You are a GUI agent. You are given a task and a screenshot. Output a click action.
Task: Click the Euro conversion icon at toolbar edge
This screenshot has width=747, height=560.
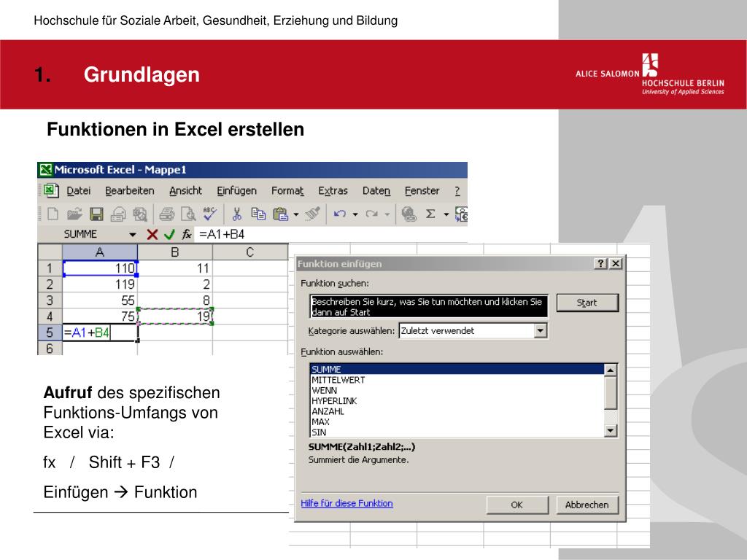click(x=461, y=214)
